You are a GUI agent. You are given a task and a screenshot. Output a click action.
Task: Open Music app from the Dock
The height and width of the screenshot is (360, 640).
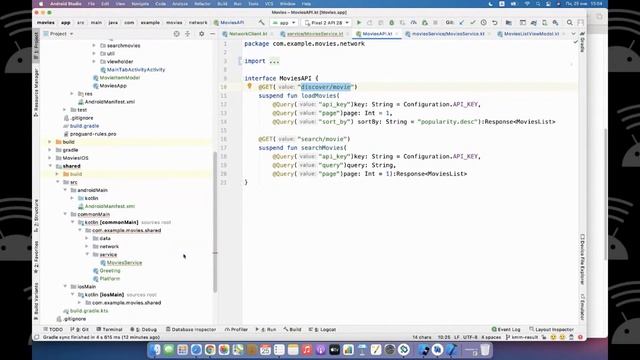[307, 350]
